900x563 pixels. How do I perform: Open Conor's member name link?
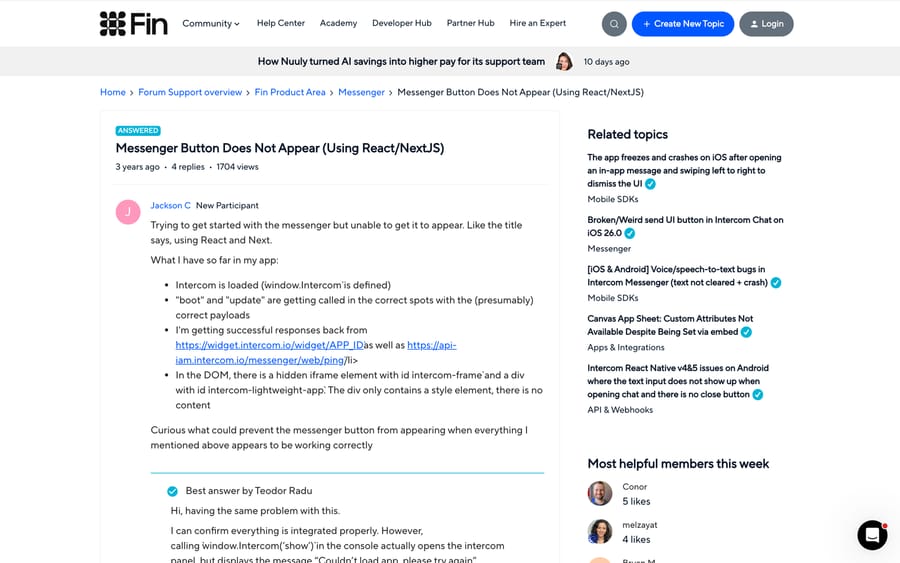point(634,487)
